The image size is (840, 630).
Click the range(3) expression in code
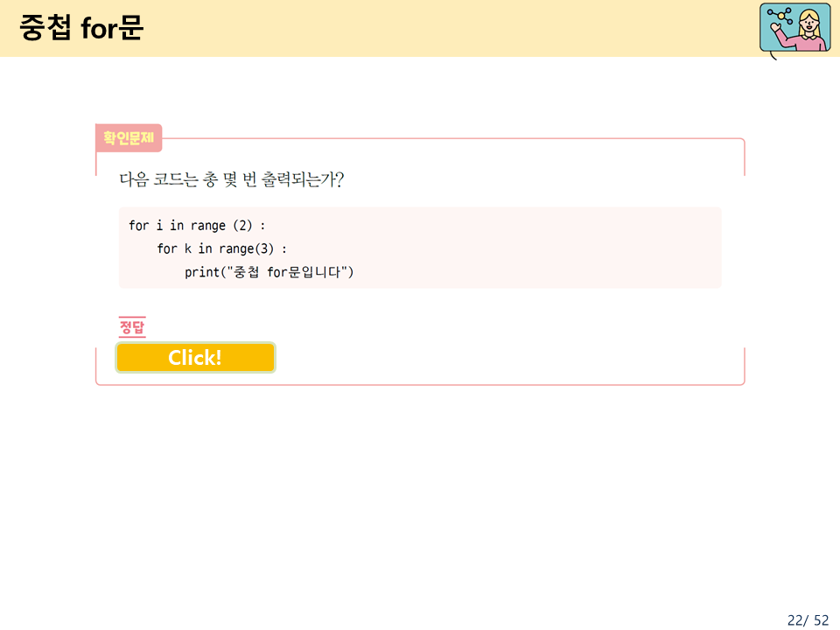(246, 248)
